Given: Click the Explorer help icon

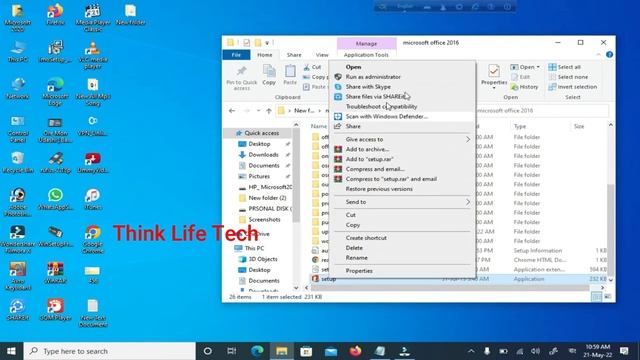Looking at the screenshot, I should [609, 54].
